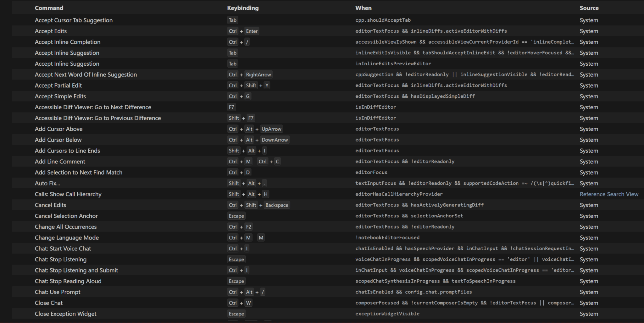Select the Auto Fix... command
Screen dimensions: 644x323
tap(47, 183)
